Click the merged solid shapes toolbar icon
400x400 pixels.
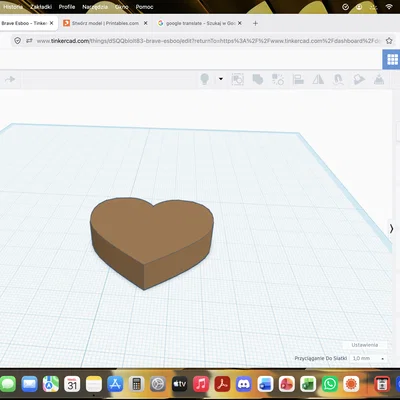click(258, 79)
